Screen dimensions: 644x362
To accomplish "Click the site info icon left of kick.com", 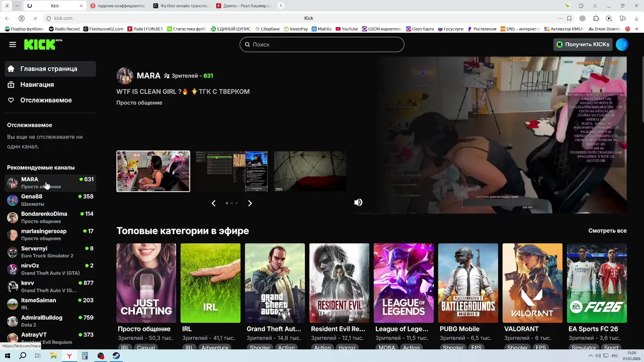I will click(49, 18).
